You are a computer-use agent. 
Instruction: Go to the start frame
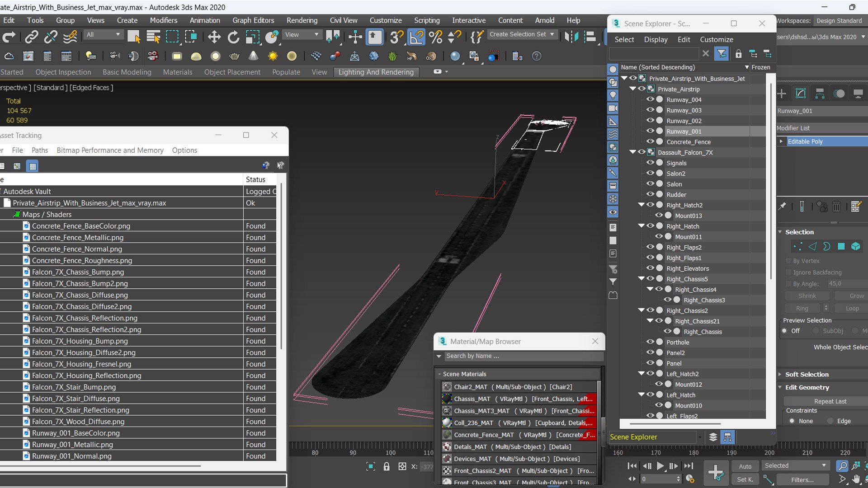pyautogui.click(x=632, y=466)
